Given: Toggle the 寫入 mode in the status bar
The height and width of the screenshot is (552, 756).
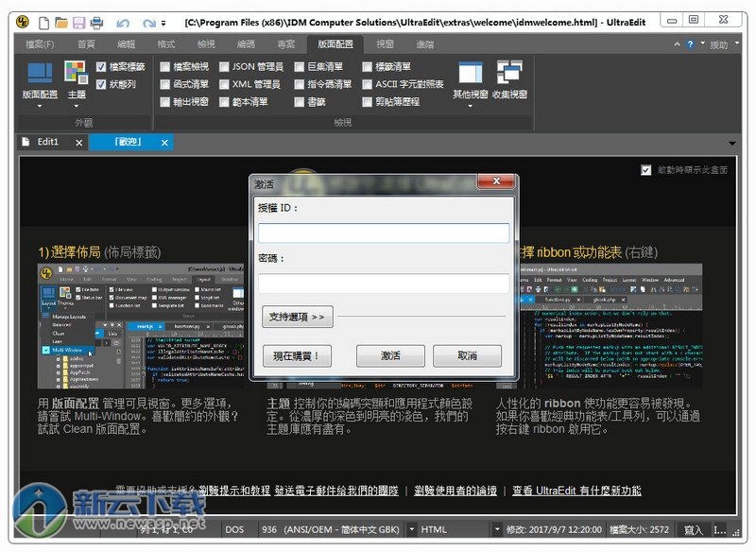Looking at the screenshot, I should pos(694,530).
